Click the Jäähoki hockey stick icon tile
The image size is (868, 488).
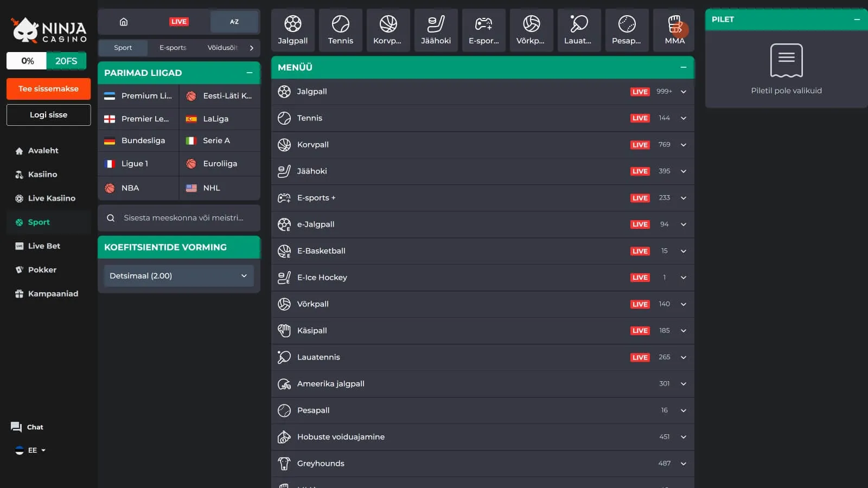[x=436, y=30]
